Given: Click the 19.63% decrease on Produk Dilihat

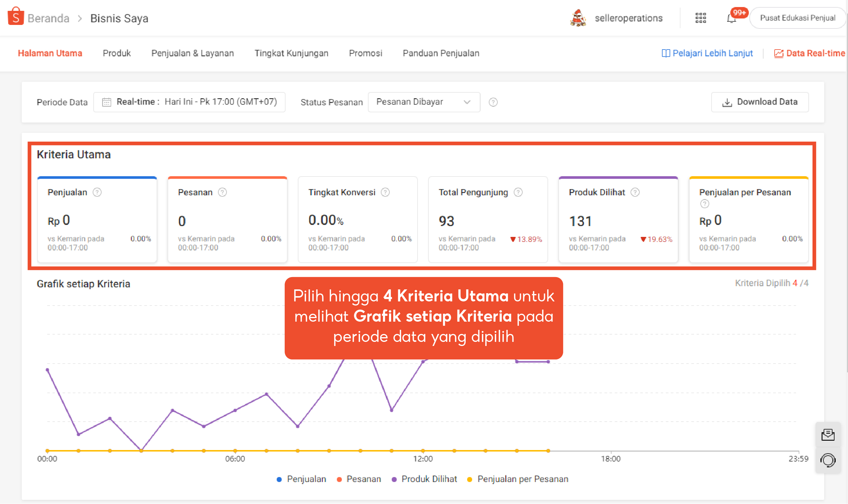Looking at the screenshot, I should (656, 239).
